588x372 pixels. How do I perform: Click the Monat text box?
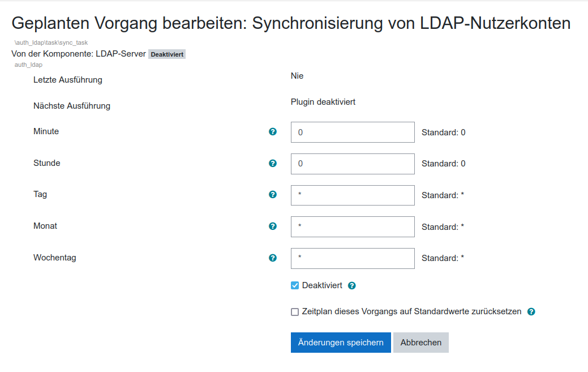[x=353, y=226]
